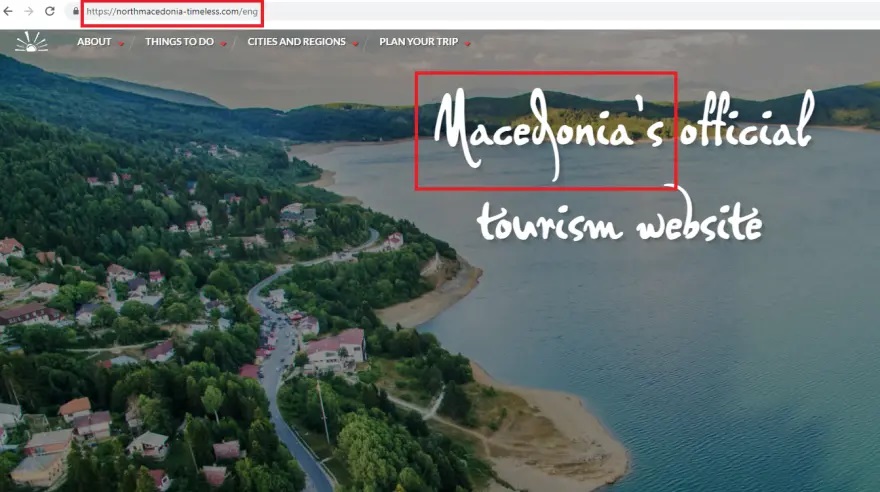Click the browser back arrow
This screenshot has width=880, height=492.
point(8,11)
